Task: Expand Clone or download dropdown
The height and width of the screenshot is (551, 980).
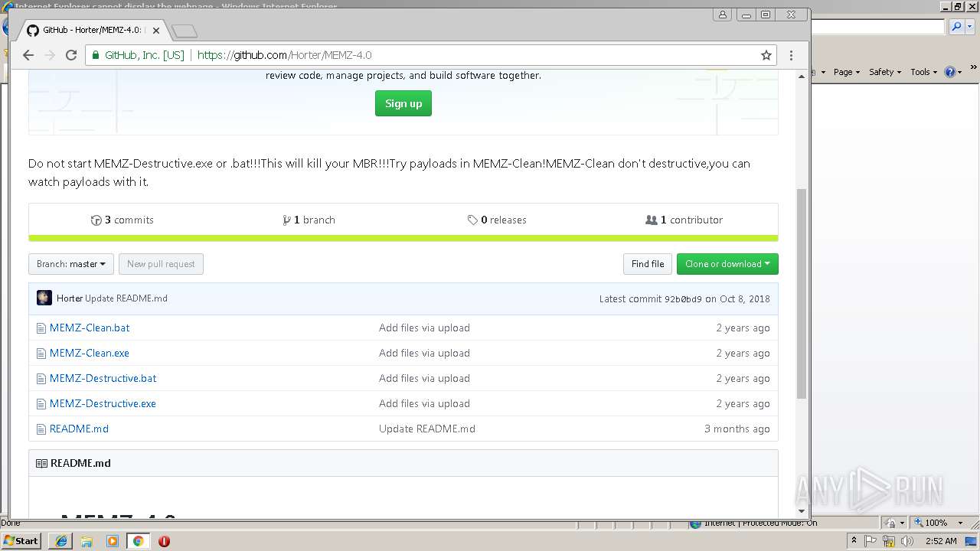Action: click(727, 264)
